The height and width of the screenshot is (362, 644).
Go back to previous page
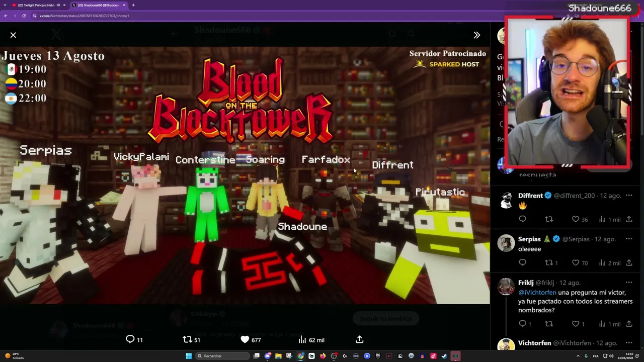6,16
